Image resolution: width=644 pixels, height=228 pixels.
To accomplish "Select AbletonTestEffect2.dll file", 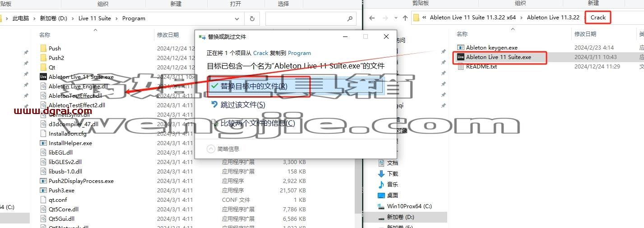I will click(77, 105).
